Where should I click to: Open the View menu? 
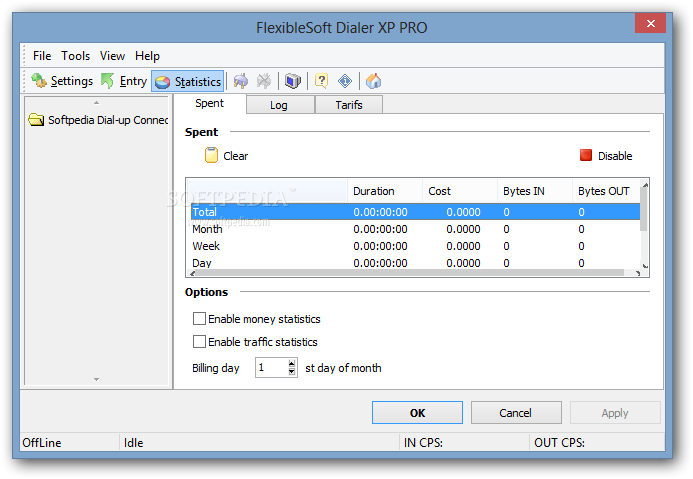point(112,56)
